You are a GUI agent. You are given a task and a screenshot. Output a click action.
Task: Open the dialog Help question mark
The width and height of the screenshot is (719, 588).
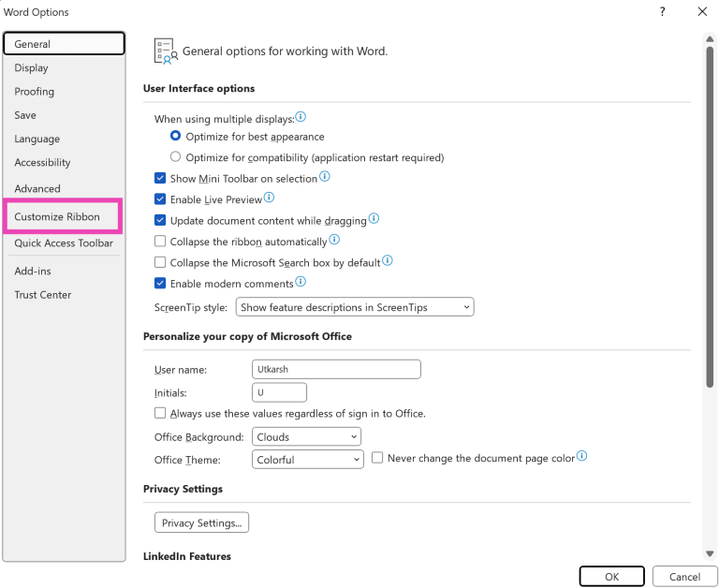click(x=663, y=12)
